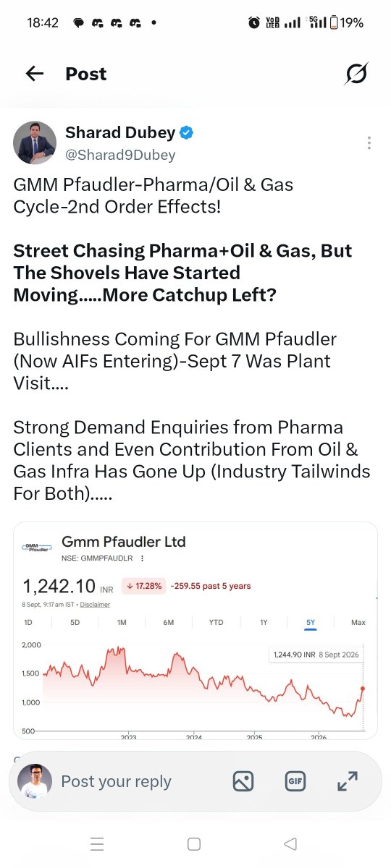Tap the Android recent apps menu icon
This screenshot has height=868, width=391.
[x=97, y=844]
